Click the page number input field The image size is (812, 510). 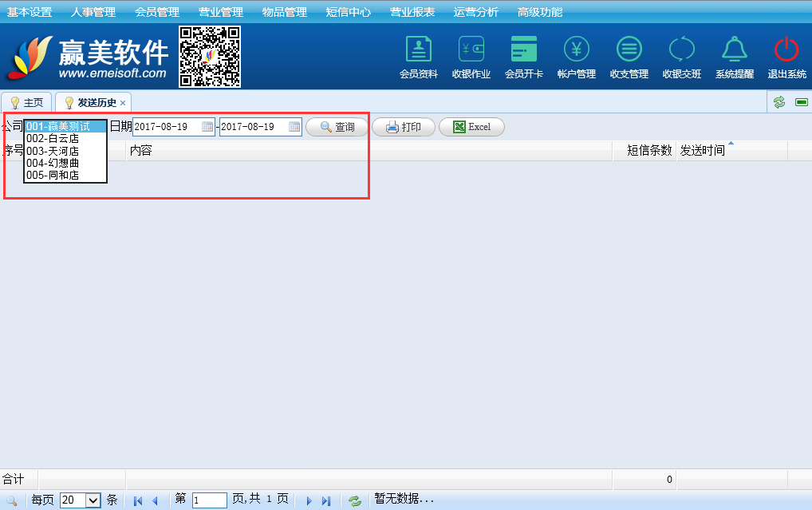tap(209, 500)
